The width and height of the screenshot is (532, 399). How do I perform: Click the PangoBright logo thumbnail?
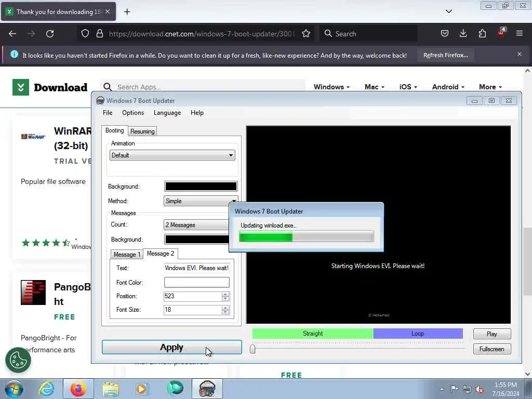pyautogui.click(x=33, y=292)
